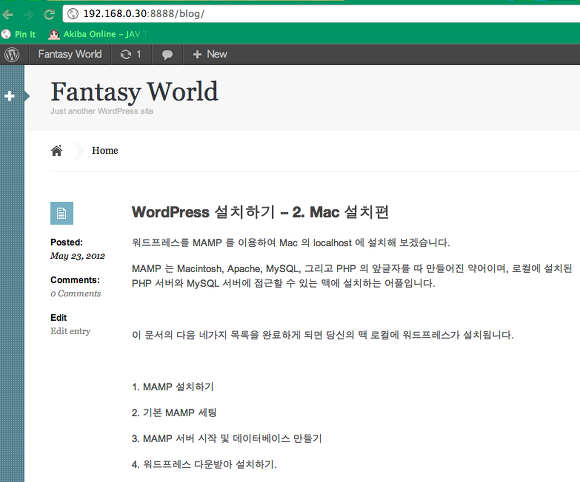Open the updates item showing 1
The height and width of the screenshot is (482, 580).
click(x=131, y=54)
